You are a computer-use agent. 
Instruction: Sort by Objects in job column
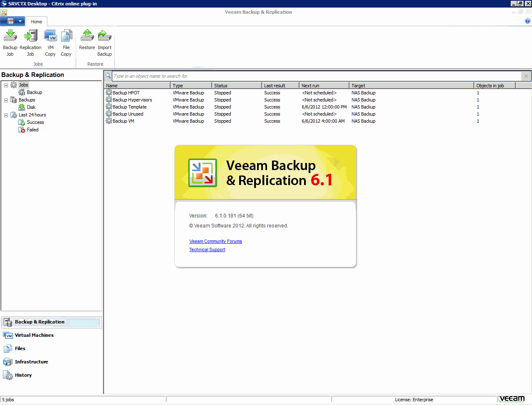[495, 85]
